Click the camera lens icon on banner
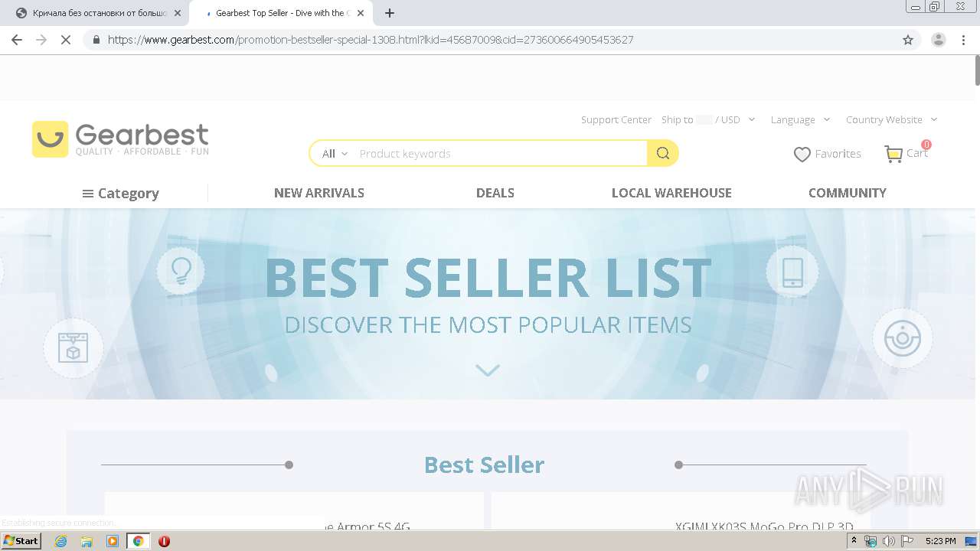The width and height of the screenshot is (980, 551). 903,338
